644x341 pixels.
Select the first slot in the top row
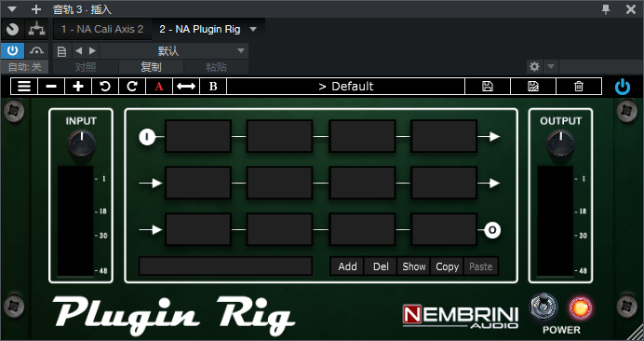pyautogui.click(x=198, y=136)
